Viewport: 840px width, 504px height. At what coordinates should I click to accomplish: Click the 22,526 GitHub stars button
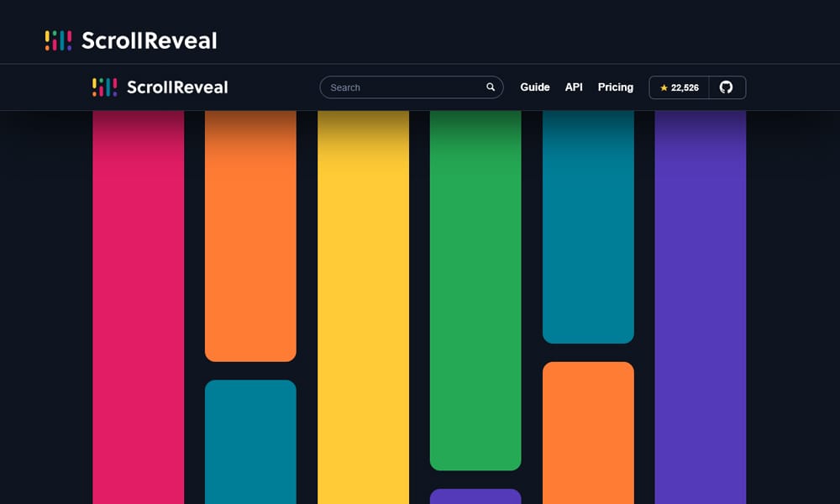[x=679, y=87]
